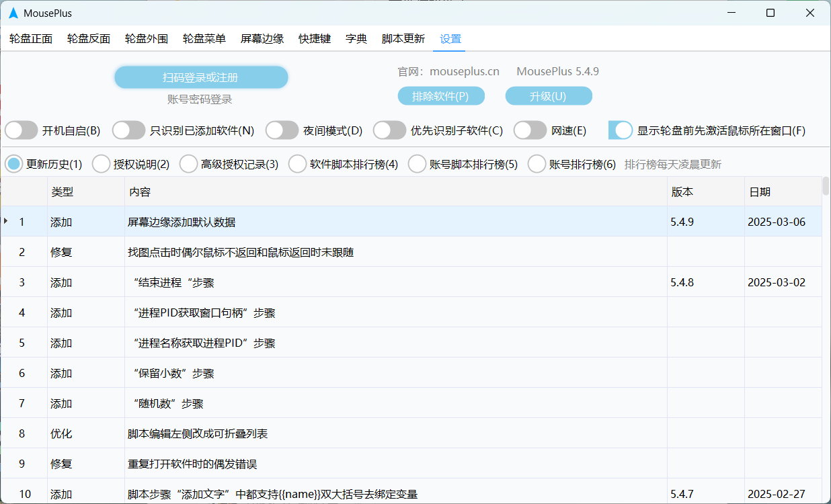Select the 软件脚本排行榜 radio option
Image resolution: width=831 pixels, height=504 pixels.
click(x=297, y=164)
